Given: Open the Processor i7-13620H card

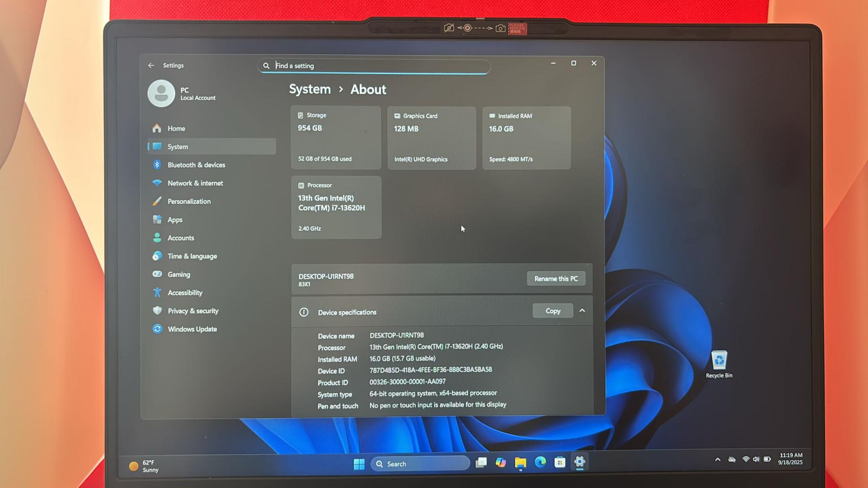Looking at the screenshot, I should tap(336, 207).
